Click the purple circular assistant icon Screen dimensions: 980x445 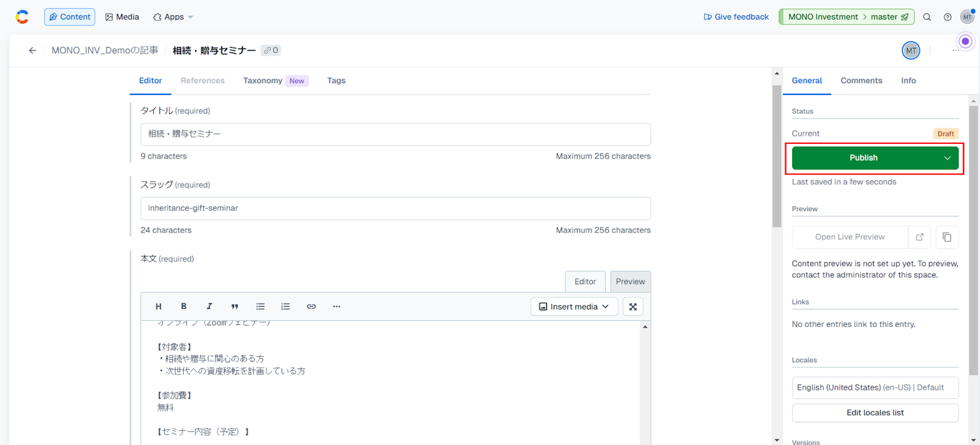[965, 41]
